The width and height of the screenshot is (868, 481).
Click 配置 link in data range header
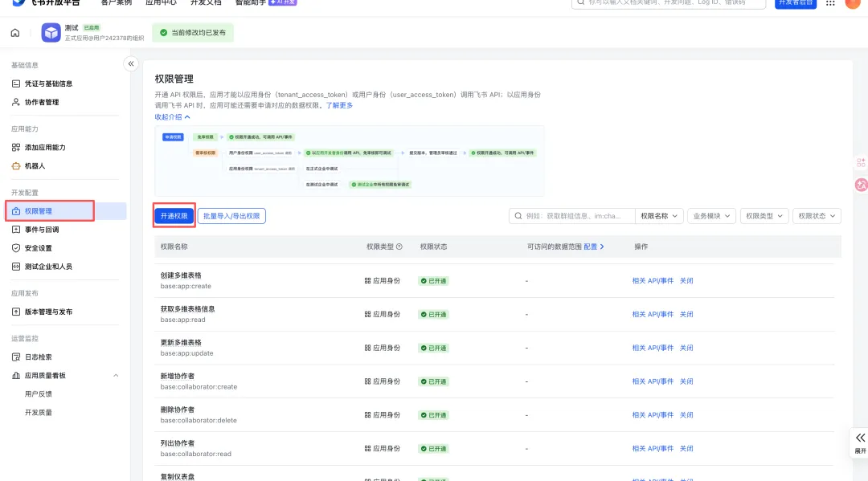(593, 247)
